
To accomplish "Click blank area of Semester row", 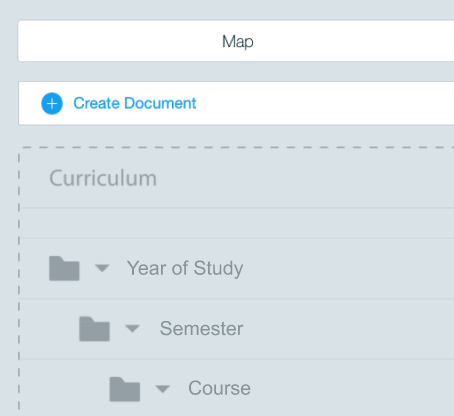I will coord(348,329).
